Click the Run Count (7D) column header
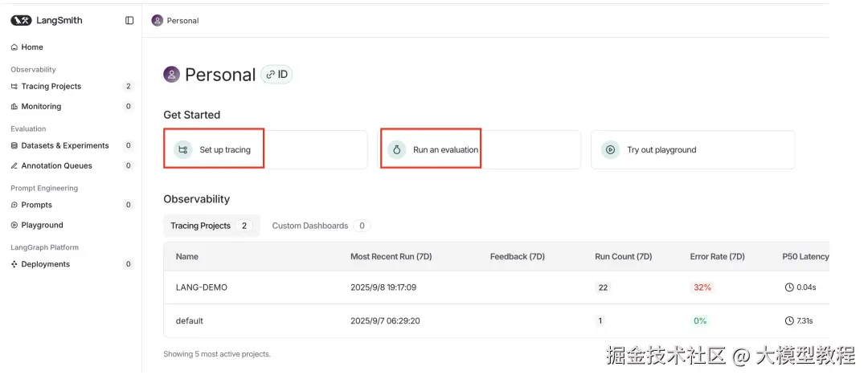 (x=624, y=257)
